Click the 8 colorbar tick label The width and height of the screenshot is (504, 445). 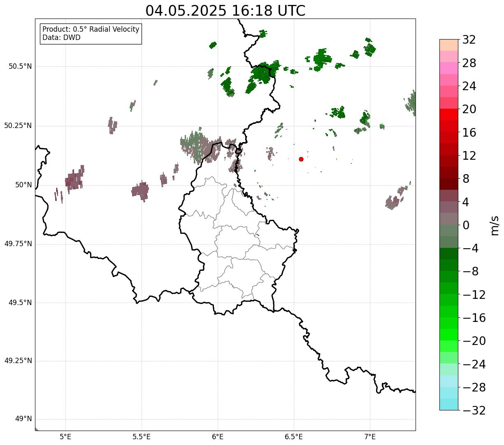click(x=466, y=179)
